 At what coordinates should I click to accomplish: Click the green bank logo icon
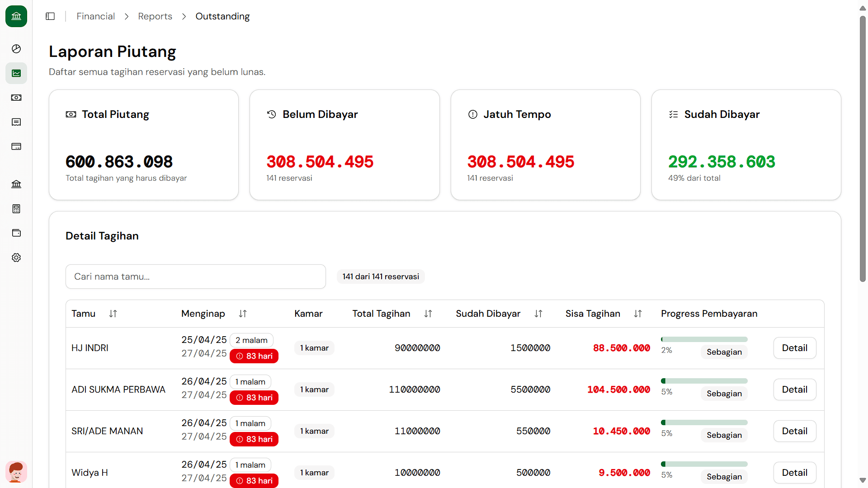[x=16, y=16]
